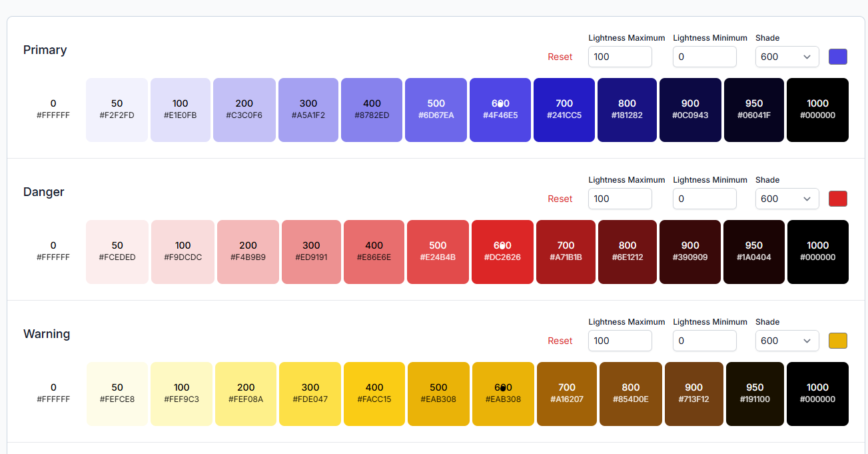
Task: Open the Warning Shade dropdown
Action: [787, 341]
